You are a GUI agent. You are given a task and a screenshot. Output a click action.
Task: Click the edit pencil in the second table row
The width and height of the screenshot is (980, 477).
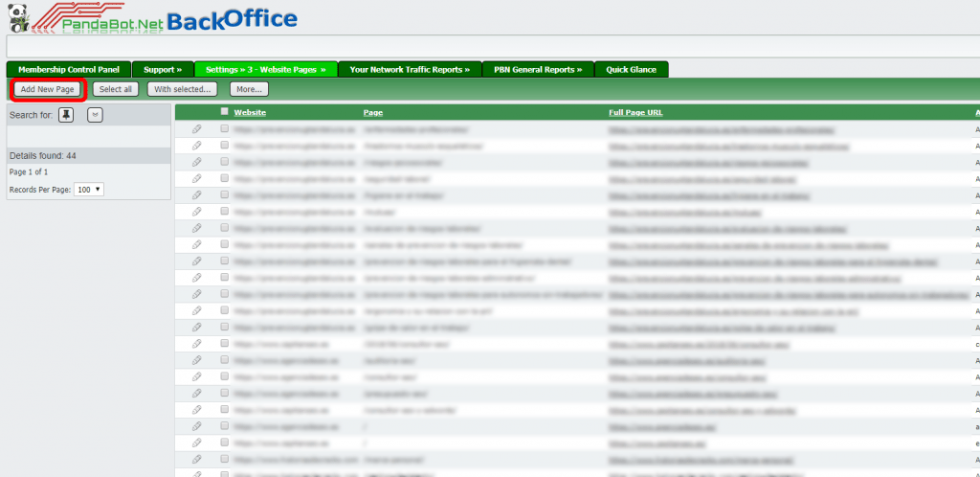pyautogui.click(x=196, y=145)
